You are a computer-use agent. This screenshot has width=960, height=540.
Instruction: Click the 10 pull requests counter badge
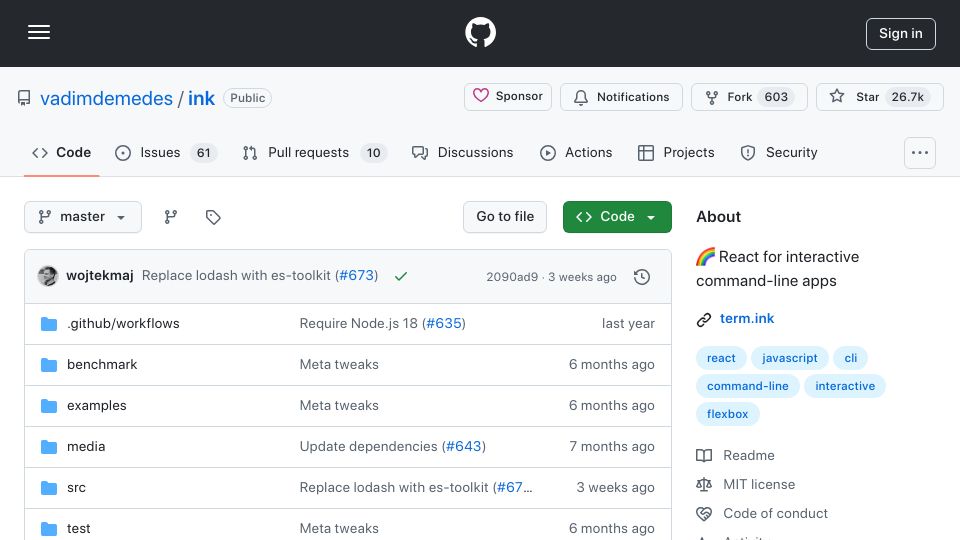pos(373,152)
